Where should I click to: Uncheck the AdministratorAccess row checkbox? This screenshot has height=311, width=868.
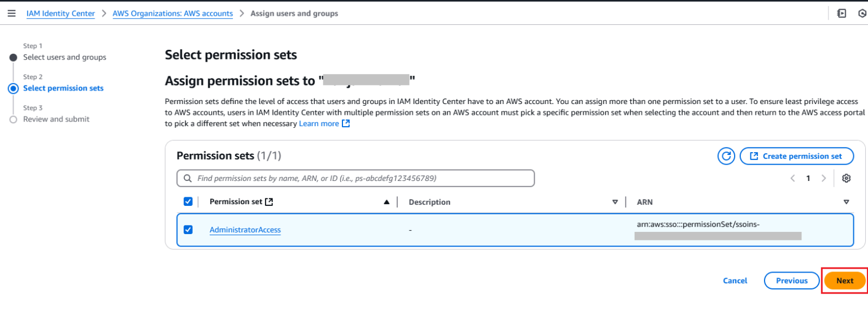188,230
